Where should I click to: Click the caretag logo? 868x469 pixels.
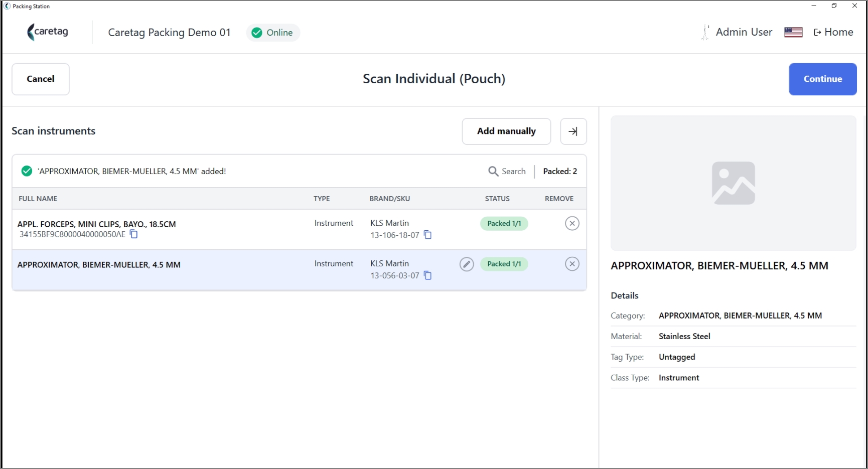pos(48,32)
